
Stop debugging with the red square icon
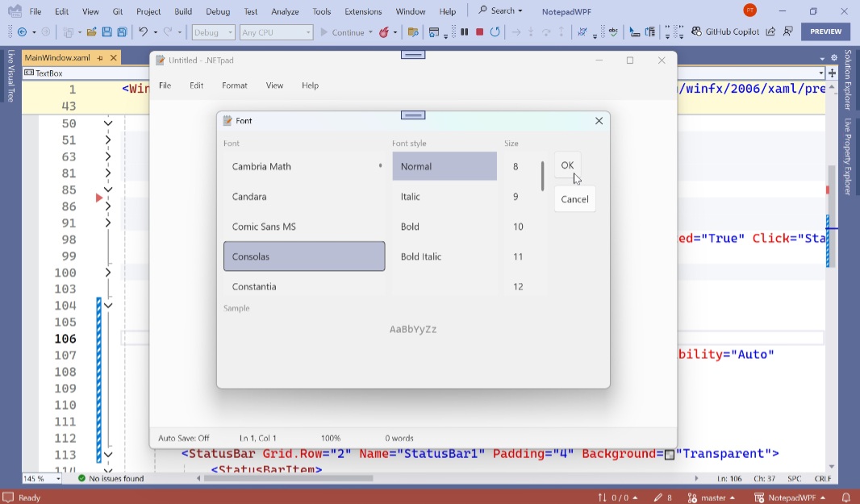(479, 32)
